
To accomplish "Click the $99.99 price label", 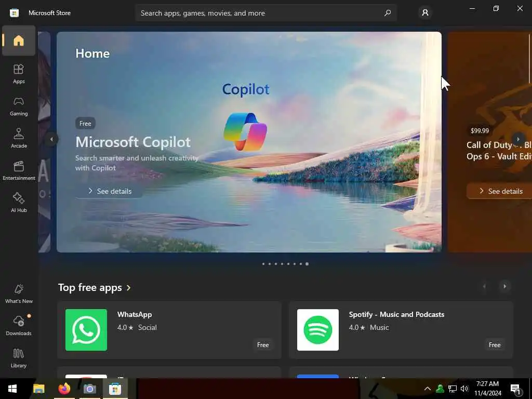I will coord(480,130).
